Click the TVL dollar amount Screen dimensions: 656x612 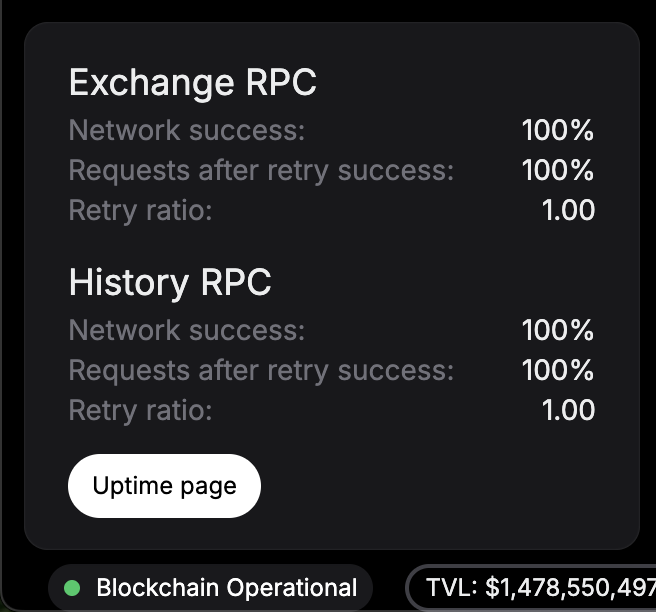click(x=568, y=588)
